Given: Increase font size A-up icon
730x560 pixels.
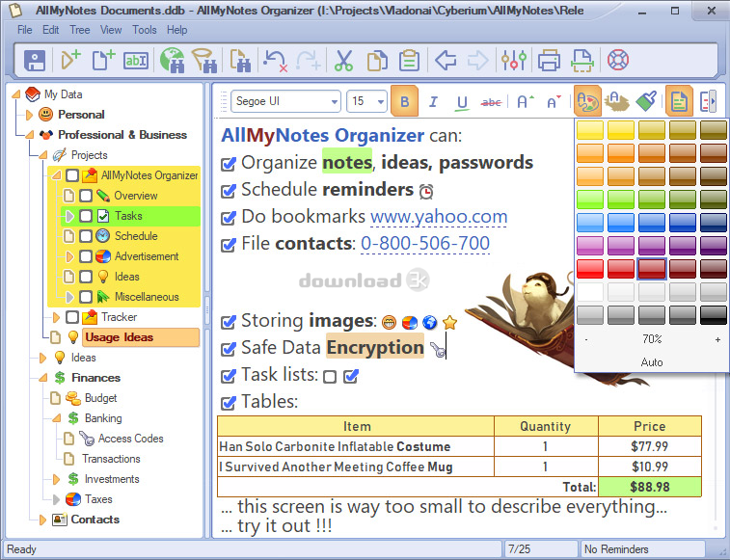Looking at the screenshot, I should click(526, 101).
